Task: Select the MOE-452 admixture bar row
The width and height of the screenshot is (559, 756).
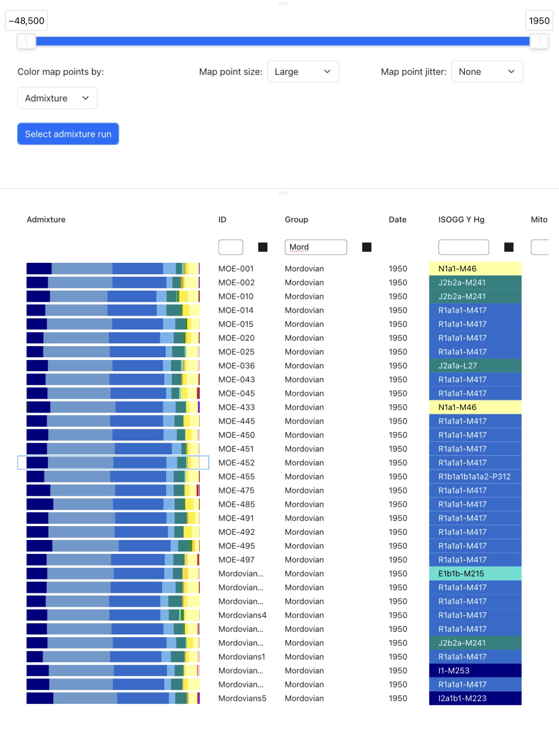Action: 113,463
